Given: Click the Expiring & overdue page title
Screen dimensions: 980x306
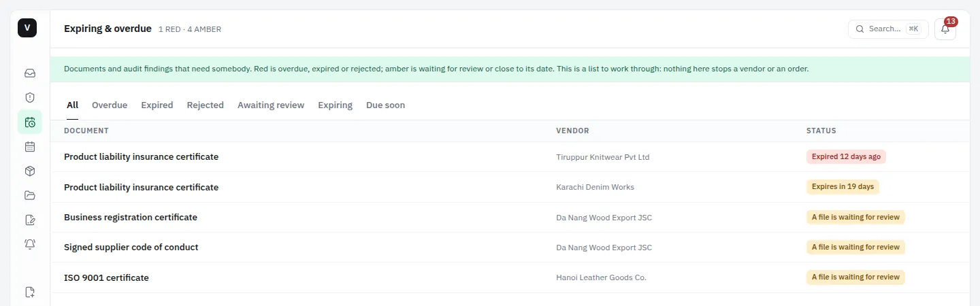Looking at the screenshot, I should point(108,29).
